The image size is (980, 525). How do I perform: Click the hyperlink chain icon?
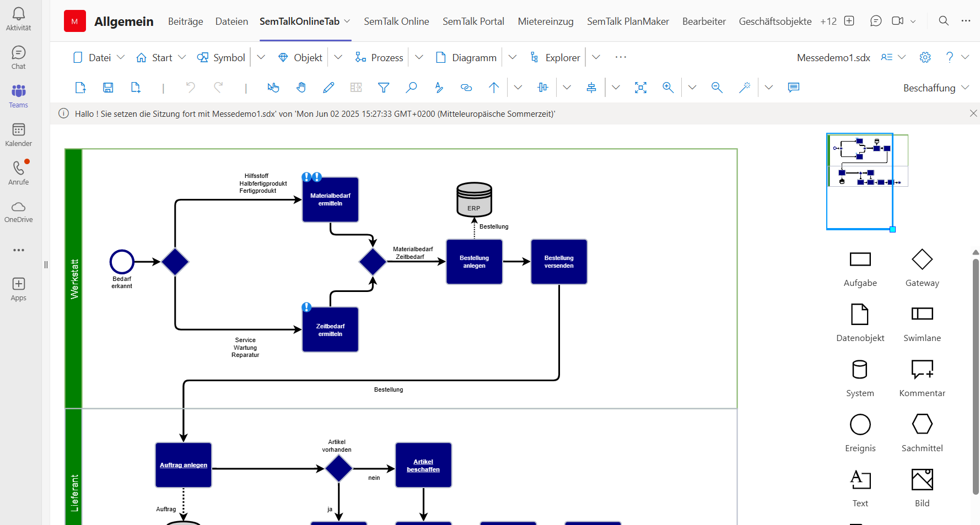pyautogui.click(x=466, y=87)
